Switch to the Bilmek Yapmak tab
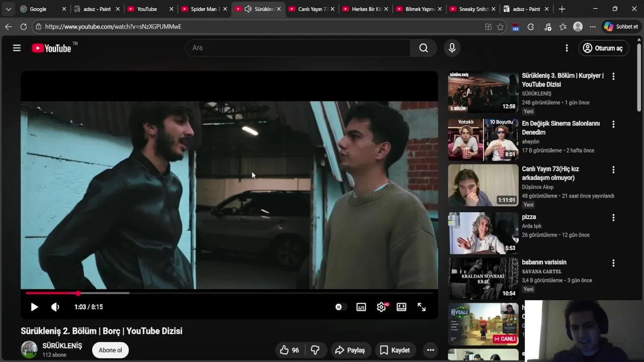The width and height of the screenshot is (644, 362). click(x=419, y=9)
